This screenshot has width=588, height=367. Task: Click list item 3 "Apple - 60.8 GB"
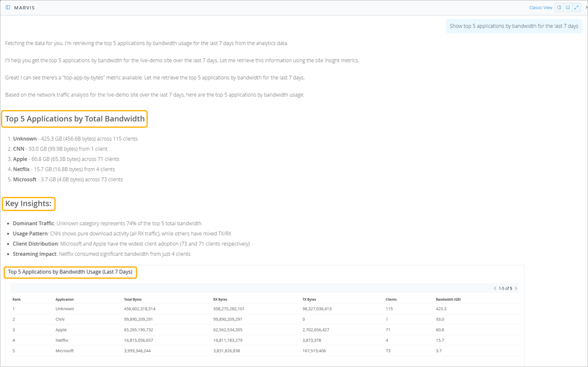click(66, 159)
